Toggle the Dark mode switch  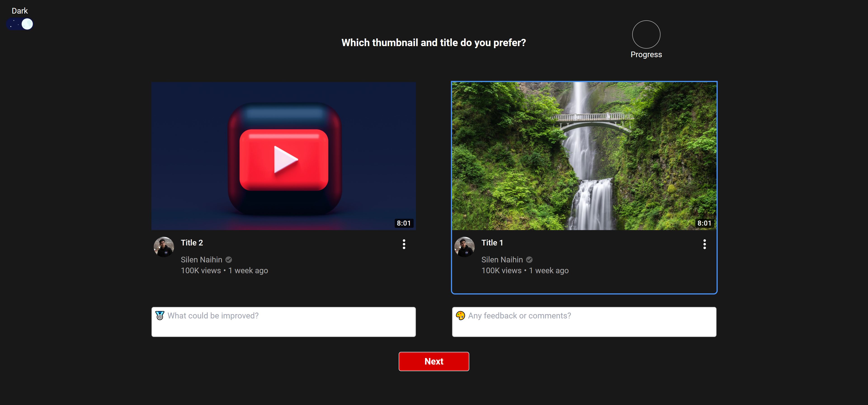tap(19, 24)
